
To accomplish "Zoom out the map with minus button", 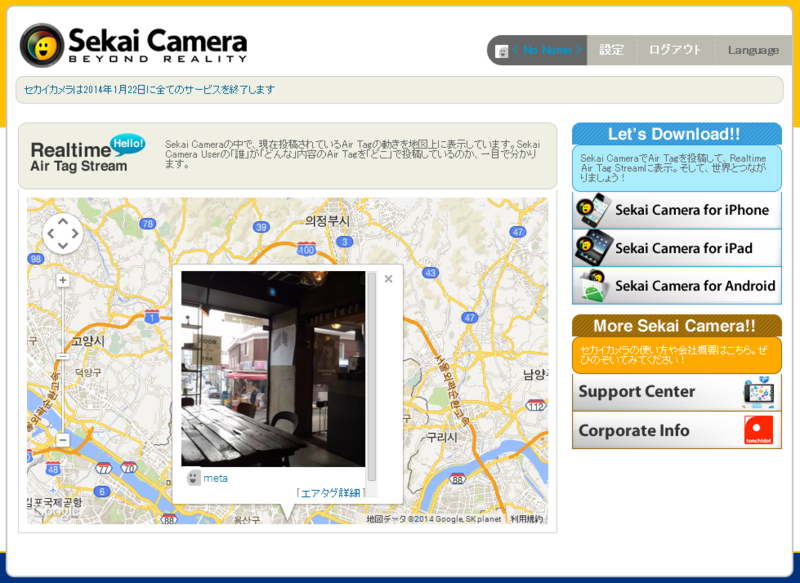I will pyautogui.click(x=63, y=440).
